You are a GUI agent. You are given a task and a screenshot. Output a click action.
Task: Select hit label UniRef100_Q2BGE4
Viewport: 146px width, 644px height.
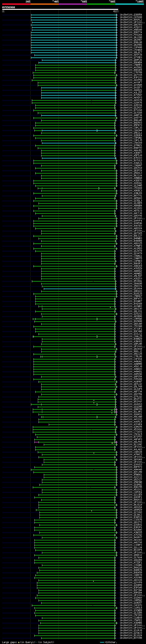point(131,135)
